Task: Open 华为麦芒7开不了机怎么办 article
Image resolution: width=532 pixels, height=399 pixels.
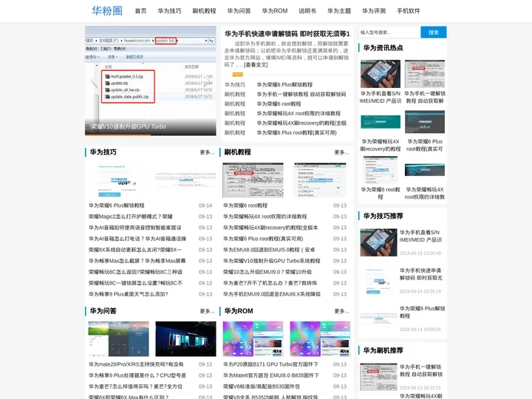Action: click(270, 283)
